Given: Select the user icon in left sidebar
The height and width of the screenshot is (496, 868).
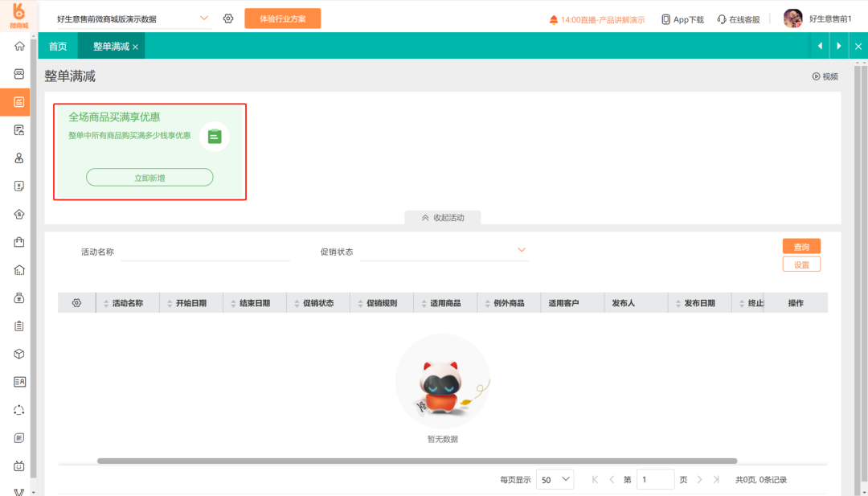Looking at the screenshot, I should [19, 158].
